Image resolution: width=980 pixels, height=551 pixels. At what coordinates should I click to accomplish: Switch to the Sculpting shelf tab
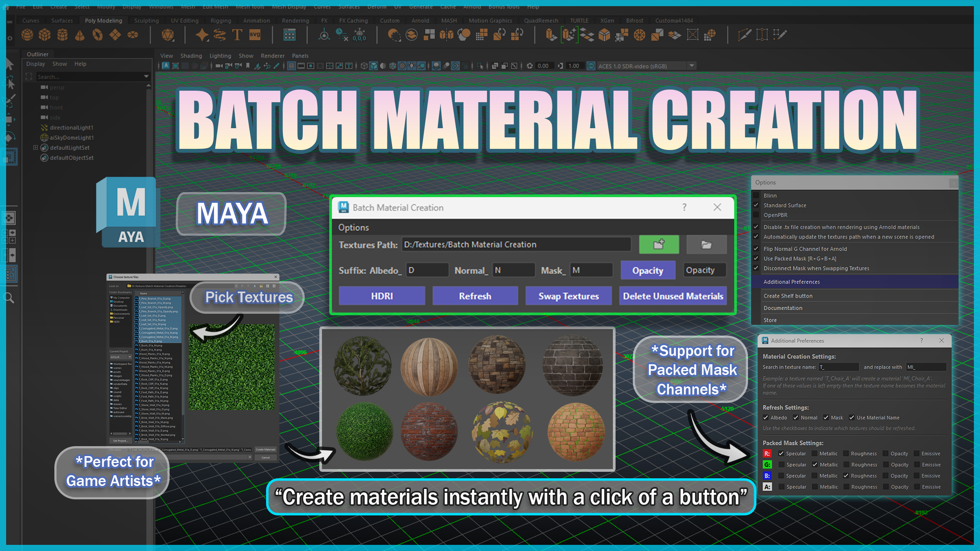[x=146, y=21]
